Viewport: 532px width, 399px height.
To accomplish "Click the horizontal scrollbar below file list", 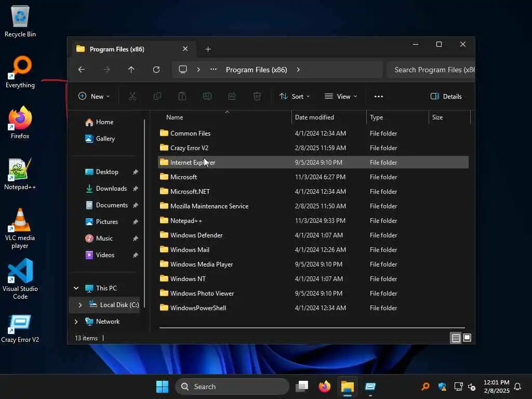I will [312, 328].
